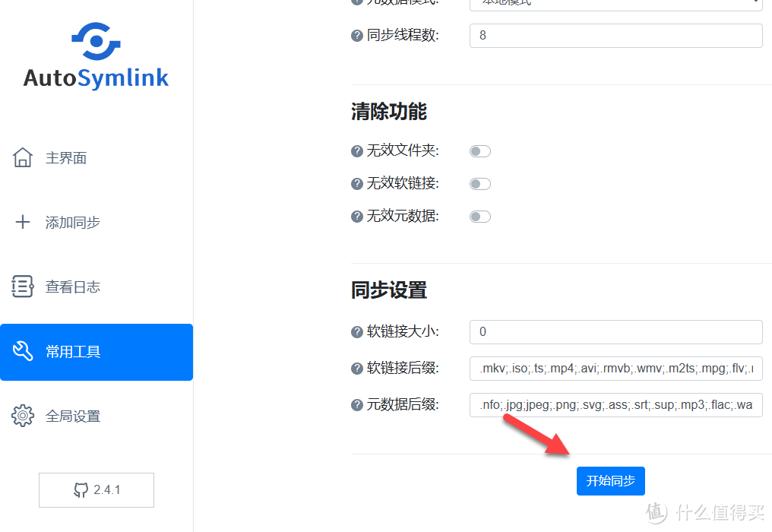Click the 2.4.1 version button
Image resolution: width=772 pixels, height=532 pixels.
[x=96, y=490]
